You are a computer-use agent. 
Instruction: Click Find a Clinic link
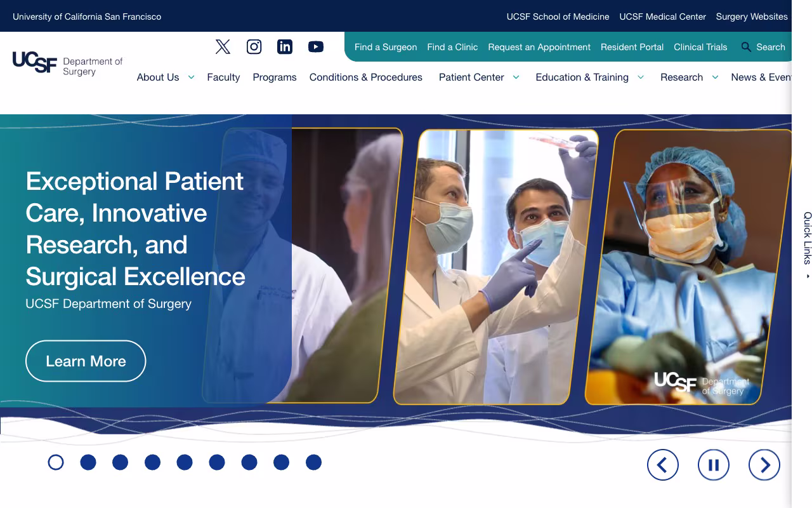(x=452, y=47)
